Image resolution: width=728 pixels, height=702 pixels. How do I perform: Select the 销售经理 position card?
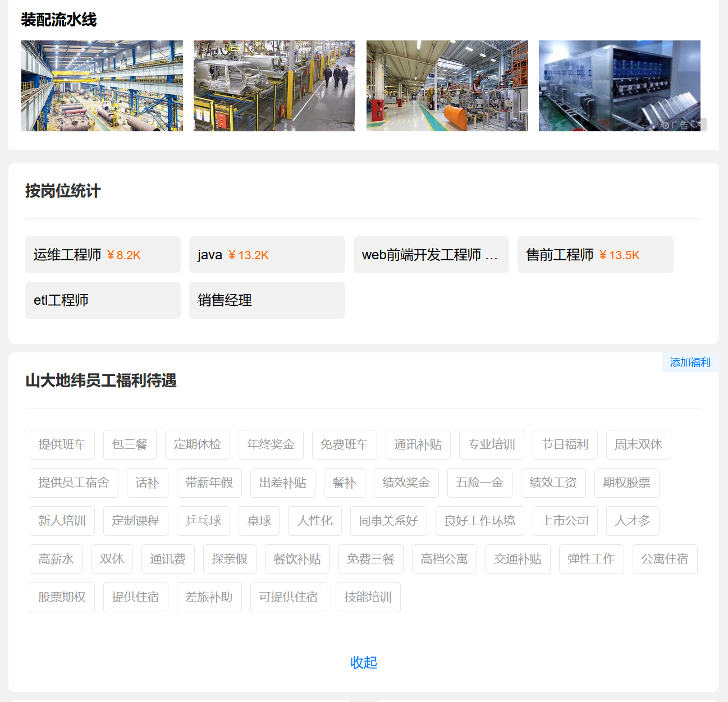coord(267,300)
